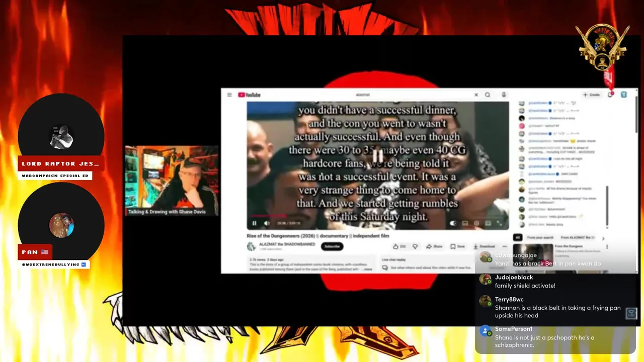The height and width of the screenshot is (362, 644).
Task: Click Judojoeblack's family shield activate message
Action: pyautogui.click(x=525, y=282)
